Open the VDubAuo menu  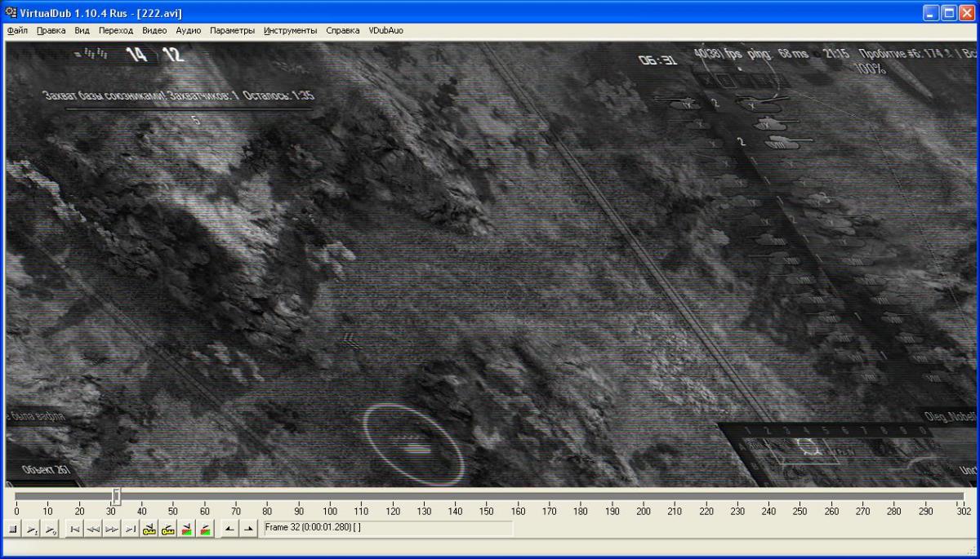point(385,30)
